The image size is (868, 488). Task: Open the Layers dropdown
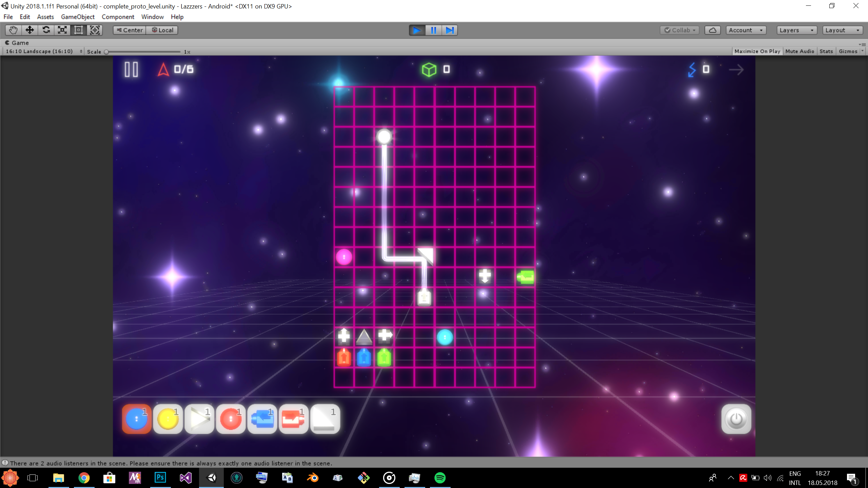click(796, 30)
